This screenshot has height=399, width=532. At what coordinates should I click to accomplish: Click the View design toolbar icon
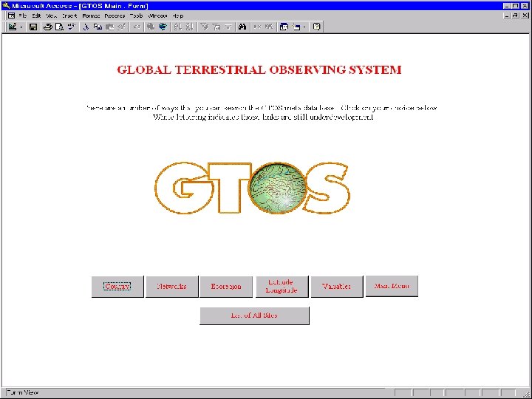(13, 27)
